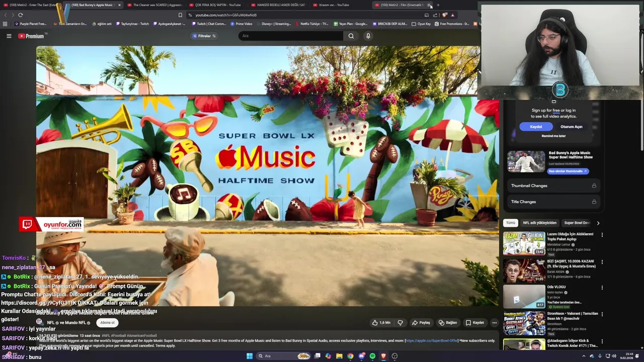The image size is (644, 362).
Task: Click Oturum Açın in analytics panel
Action: click(571, 127)
